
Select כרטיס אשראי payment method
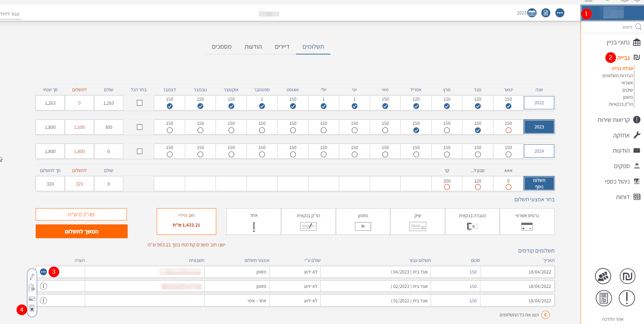pyautogui.click(x=527, y=222)
